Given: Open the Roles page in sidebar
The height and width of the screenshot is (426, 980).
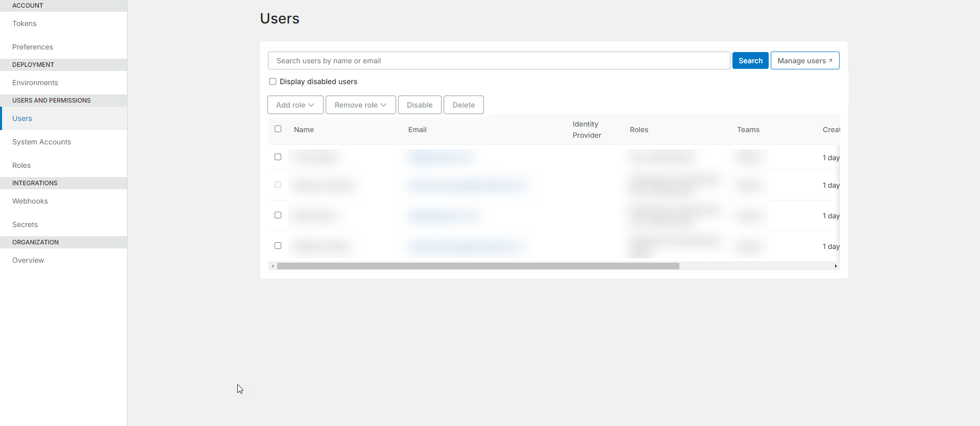Looking at the screenshot, I should (x=21, y=165).
